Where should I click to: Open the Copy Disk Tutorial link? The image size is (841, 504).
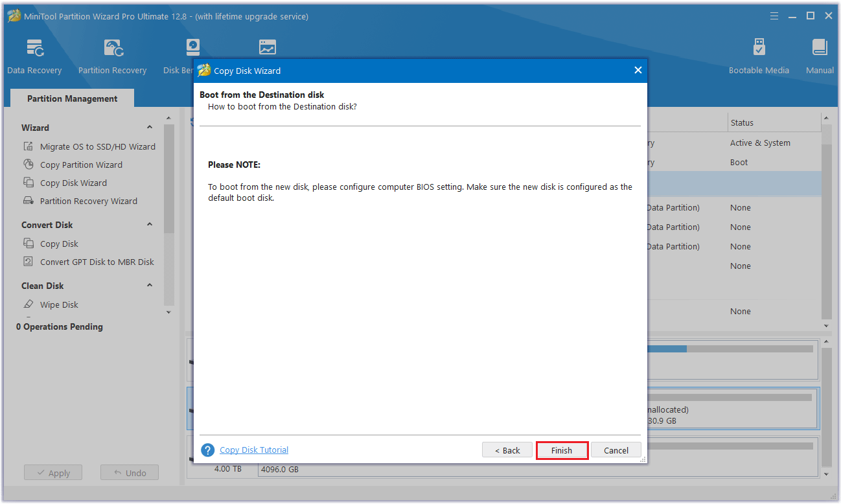click(x=254, y=450)
